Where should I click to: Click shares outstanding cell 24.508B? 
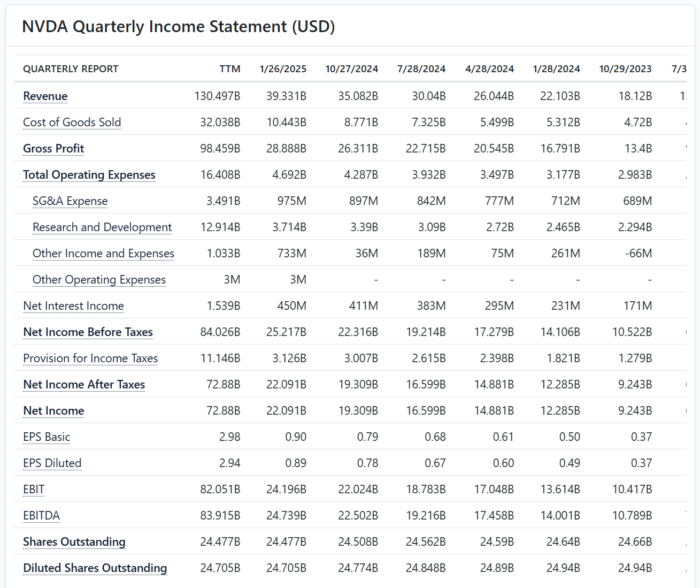[x=358, y=542]
